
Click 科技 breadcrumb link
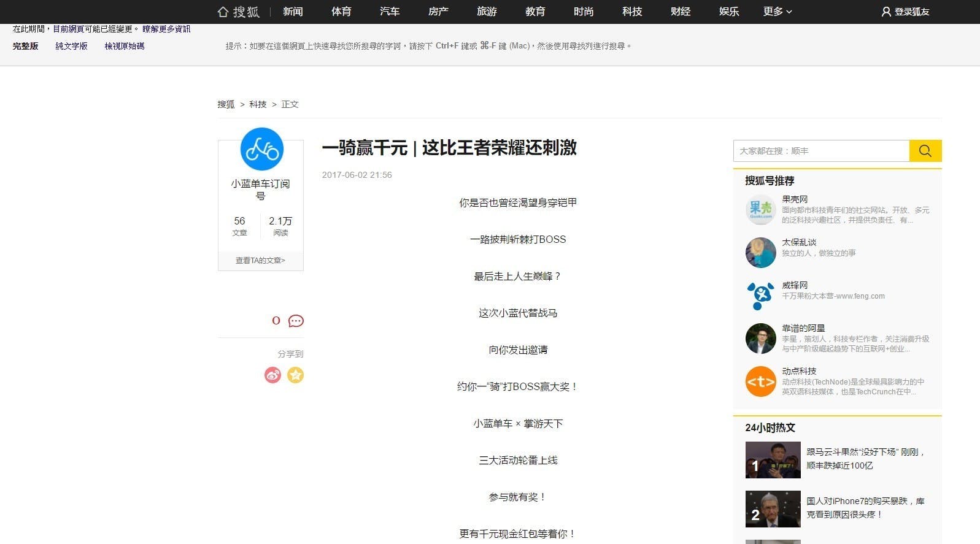258,104
